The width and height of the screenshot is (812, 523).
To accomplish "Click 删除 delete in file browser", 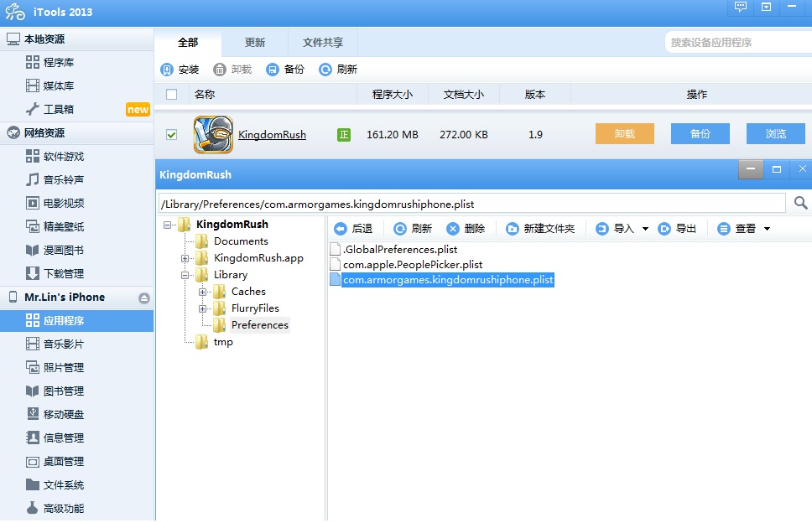I will [x=466, y=229].
